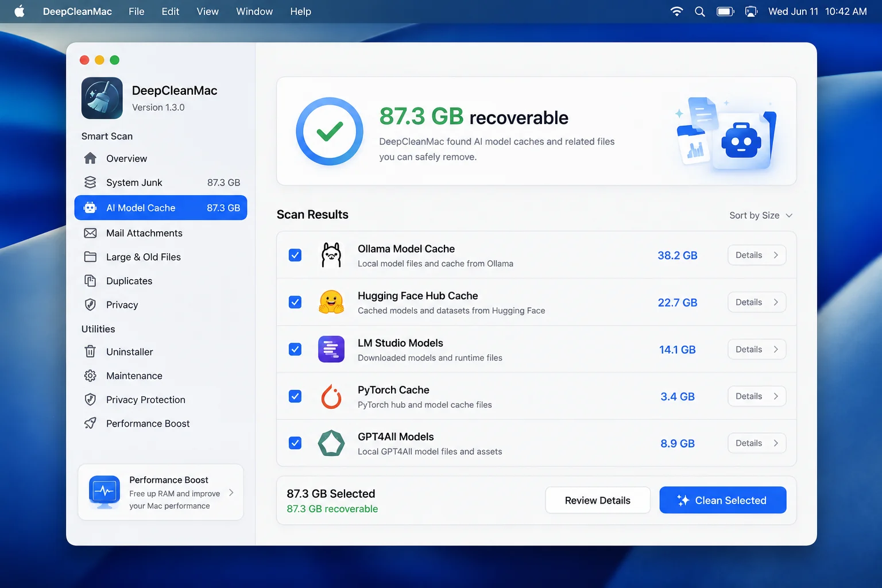
Task: Open the Edit menu
Action: click(x=171, y=11)
